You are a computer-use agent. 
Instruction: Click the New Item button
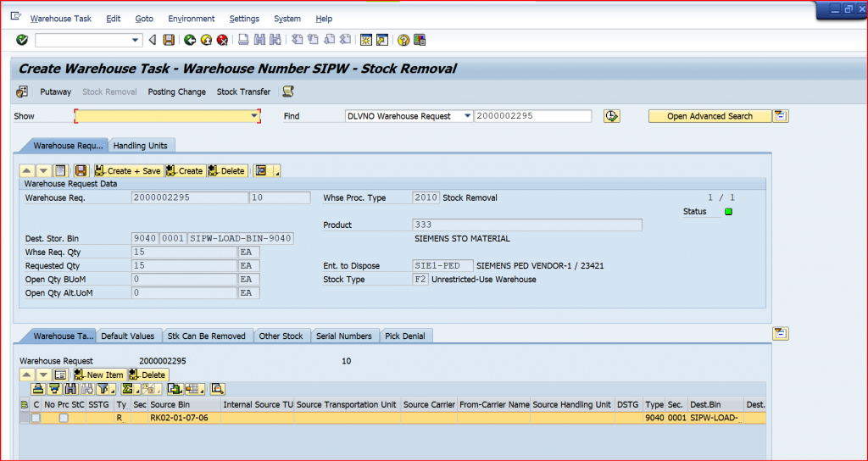point(100,375)
